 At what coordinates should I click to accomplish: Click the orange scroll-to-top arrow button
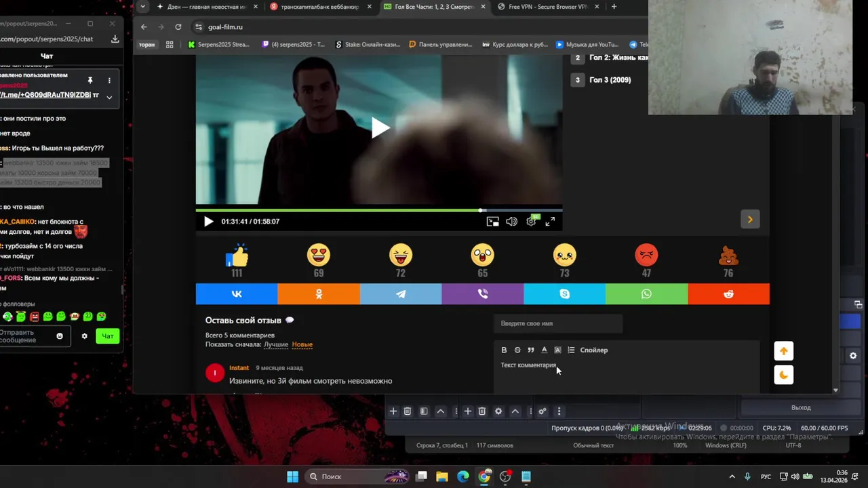coord(784,351)
